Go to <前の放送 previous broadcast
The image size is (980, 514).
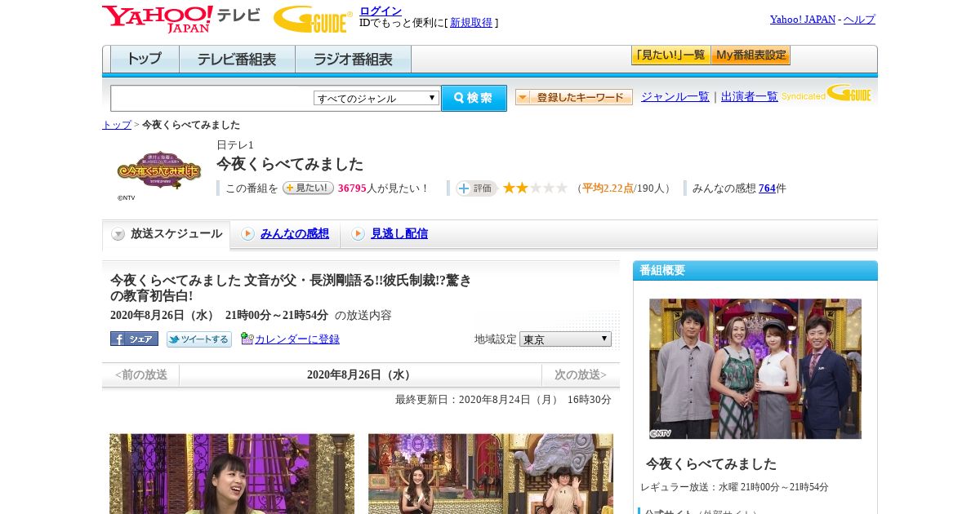141,375
